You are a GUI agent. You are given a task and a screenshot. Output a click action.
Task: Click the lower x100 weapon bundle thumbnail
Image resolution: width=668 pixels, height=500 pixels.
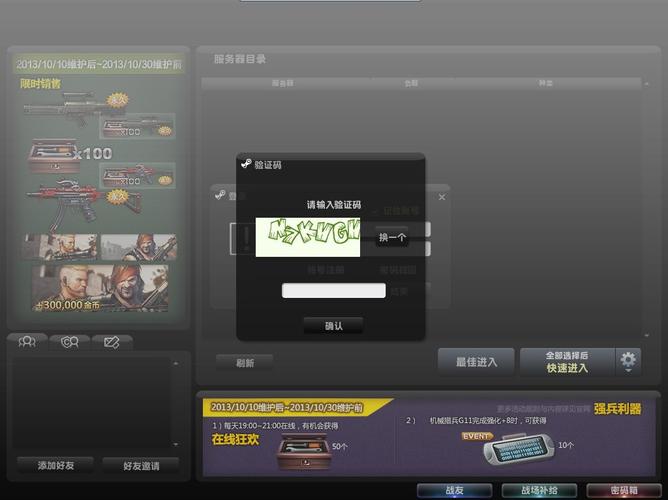pyautogui.click(x=138, y=175)
